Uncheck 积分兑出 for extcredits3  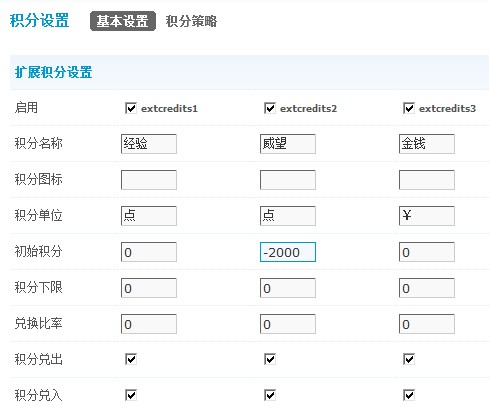tap(409, 359)
